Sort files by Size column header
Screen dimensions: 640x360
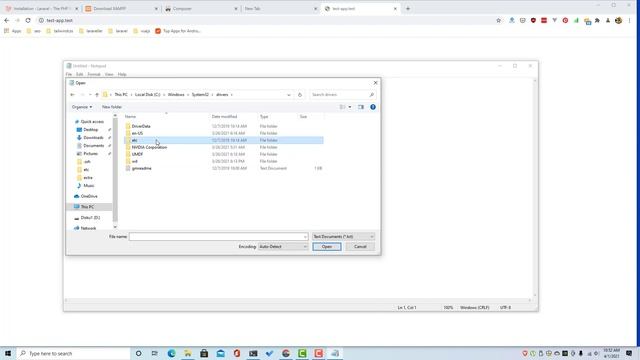point(303,117)
